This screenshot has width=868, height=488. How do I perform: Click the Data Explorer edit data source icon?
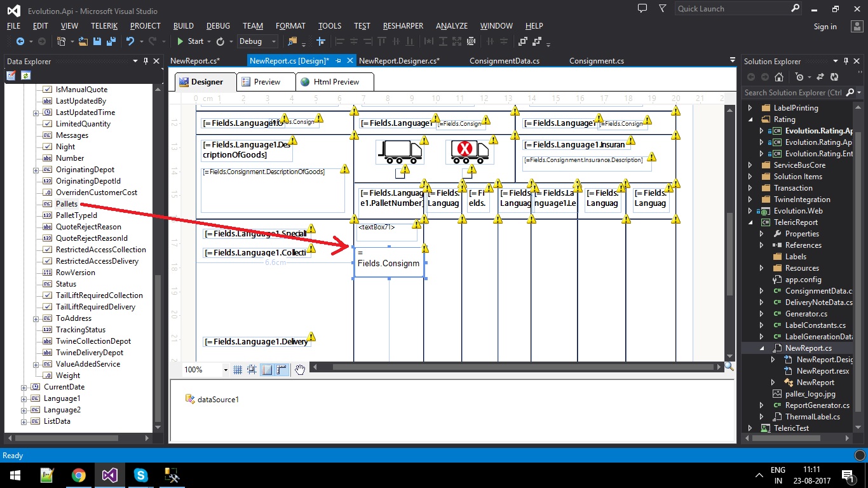pos(11,75)
